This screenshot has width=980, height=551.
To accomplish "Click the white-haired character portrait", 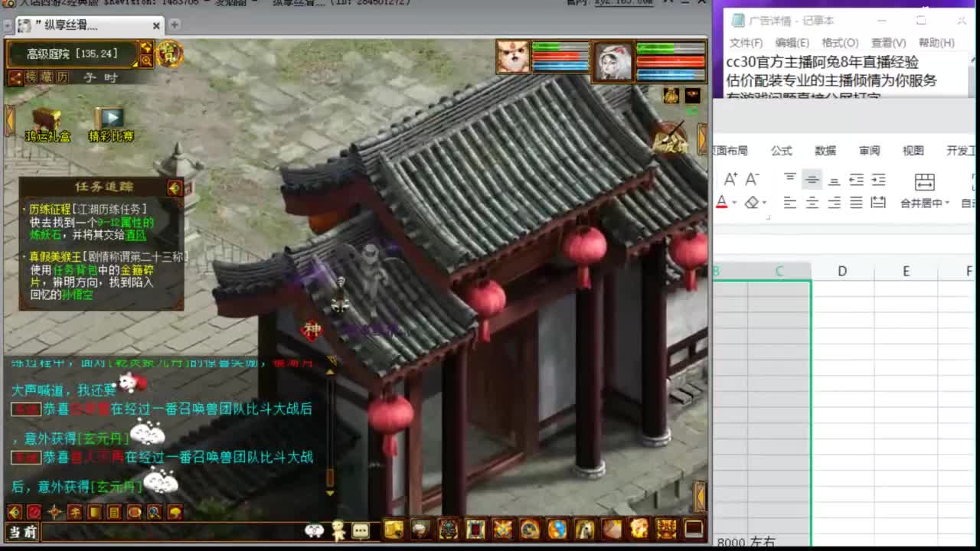I will (x=613, y=62).
